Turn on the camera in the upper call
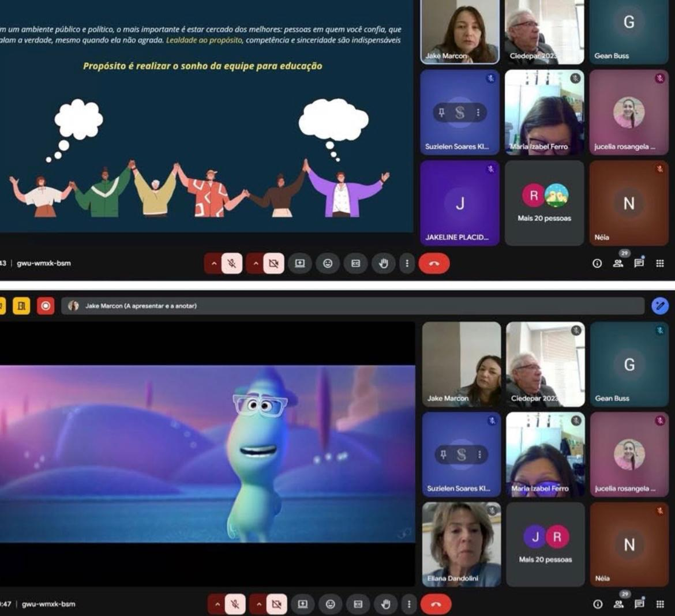 274,263
